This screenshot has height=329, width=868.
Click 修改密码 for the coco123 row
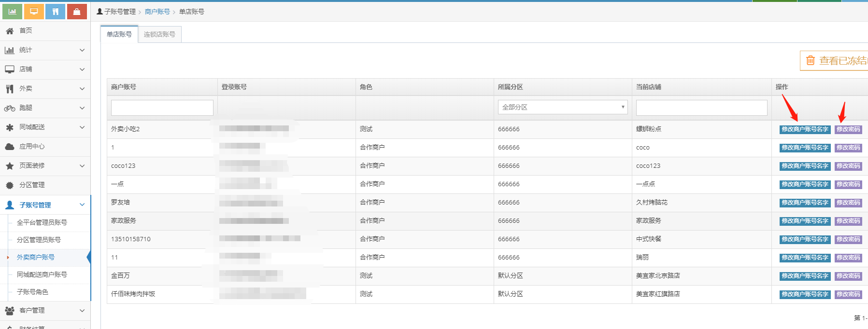pyautogui.click(x=848, y=166)
